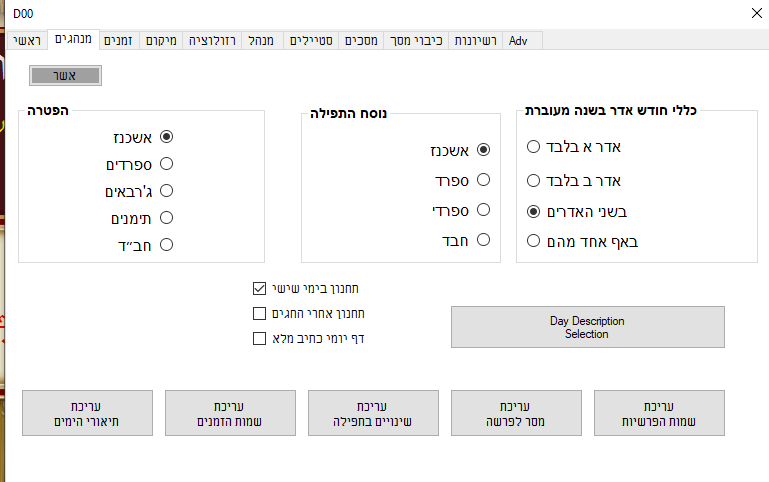The image size is (769, 482).
Task: Choose באף אחד מהם radio button
Action: (534, 240)
